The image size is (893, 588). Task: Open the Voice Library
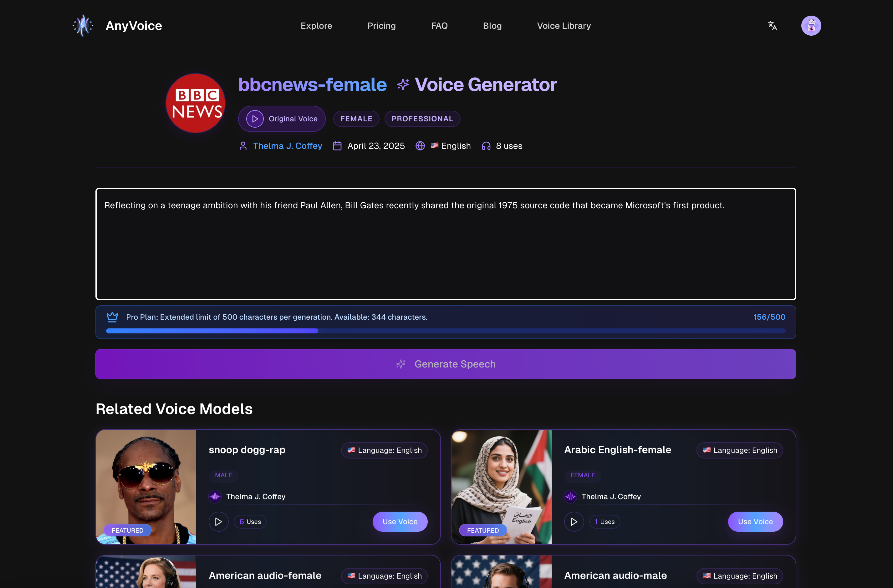(x=564, y=26)
